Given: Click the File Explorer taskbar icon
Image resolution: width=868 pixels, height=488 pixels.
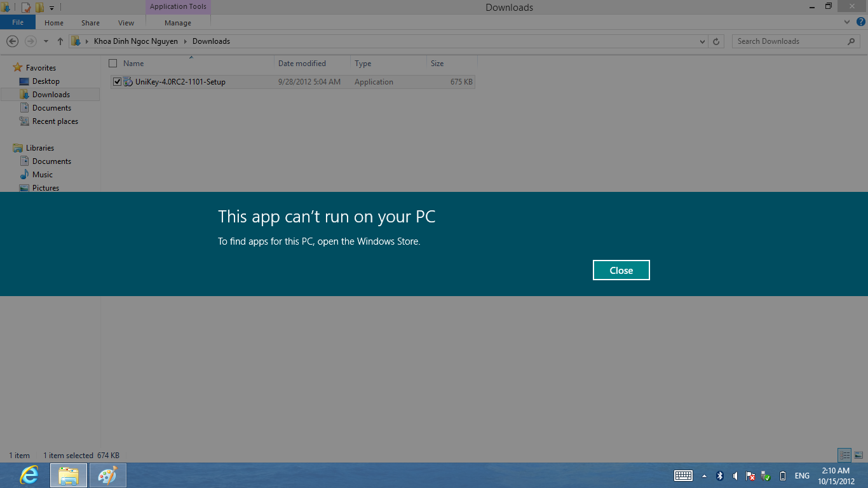Looking at the screenshot, I should (69, 475).
